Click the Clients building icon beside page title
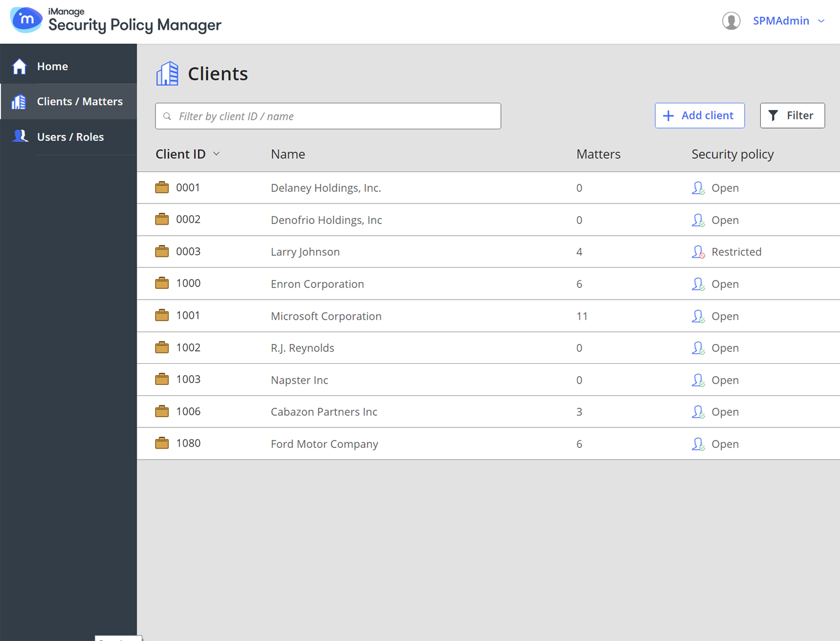The image size is (840, 641). (167, 74)
